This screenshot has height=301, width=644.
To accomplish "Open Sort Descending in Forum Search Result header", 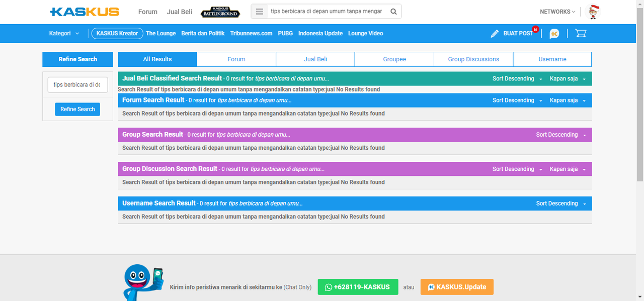I will click(x=517, y=101).
